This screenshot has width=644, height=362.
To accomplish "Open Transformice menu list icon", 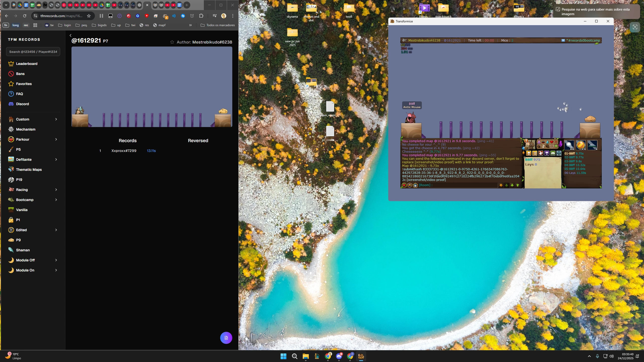I will point(535,153).
